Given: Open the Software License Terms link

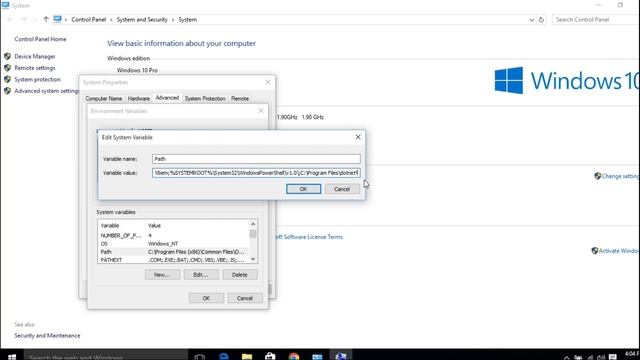Looking at the screenshot, I should tap(309, 237).
